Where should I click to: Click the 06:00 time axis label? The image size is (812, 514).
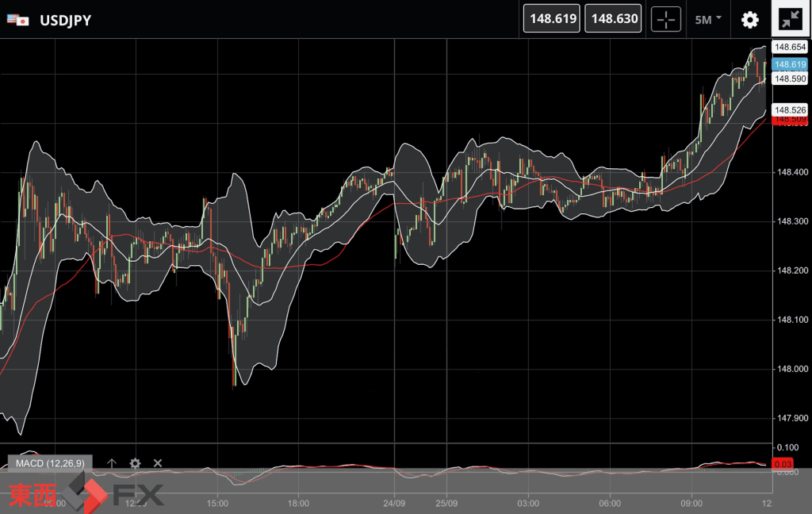[610, 503]
